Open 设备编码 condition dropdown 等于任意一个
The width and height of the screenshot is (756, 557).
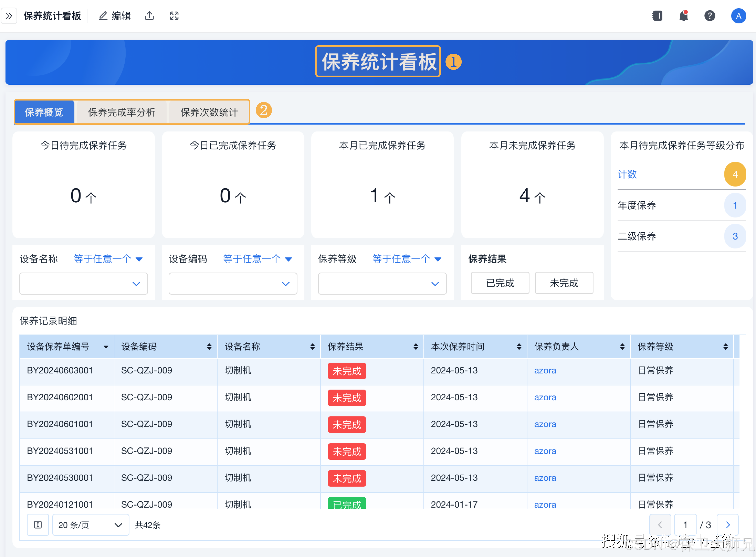[257, 259]
